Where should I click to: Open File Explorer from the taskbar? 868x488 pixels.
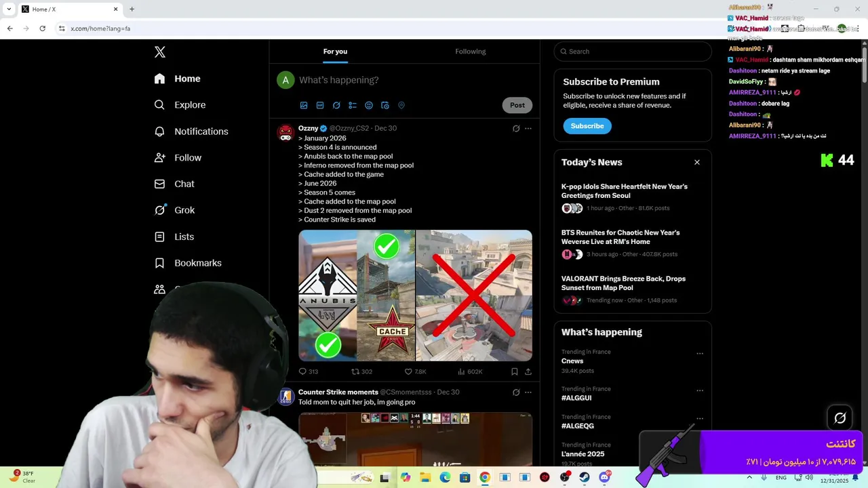click(x=425, y=478)
